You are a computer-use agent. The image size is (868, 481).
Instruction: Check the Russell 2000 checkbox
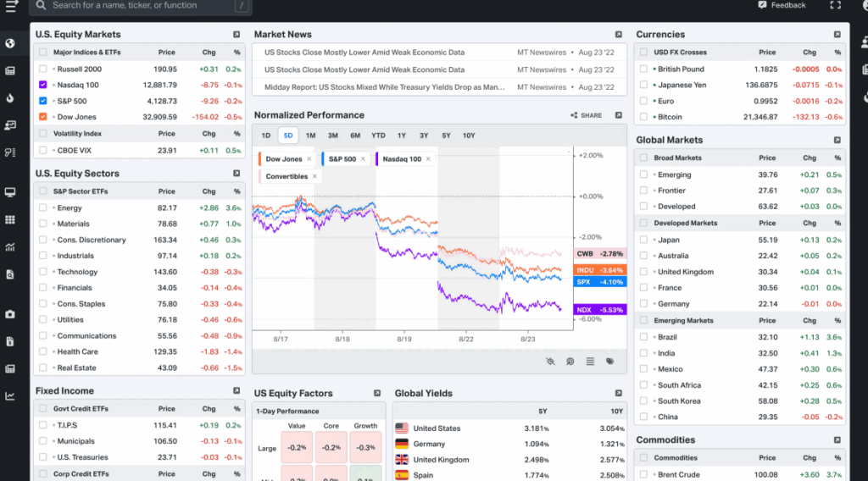[42, 69]
